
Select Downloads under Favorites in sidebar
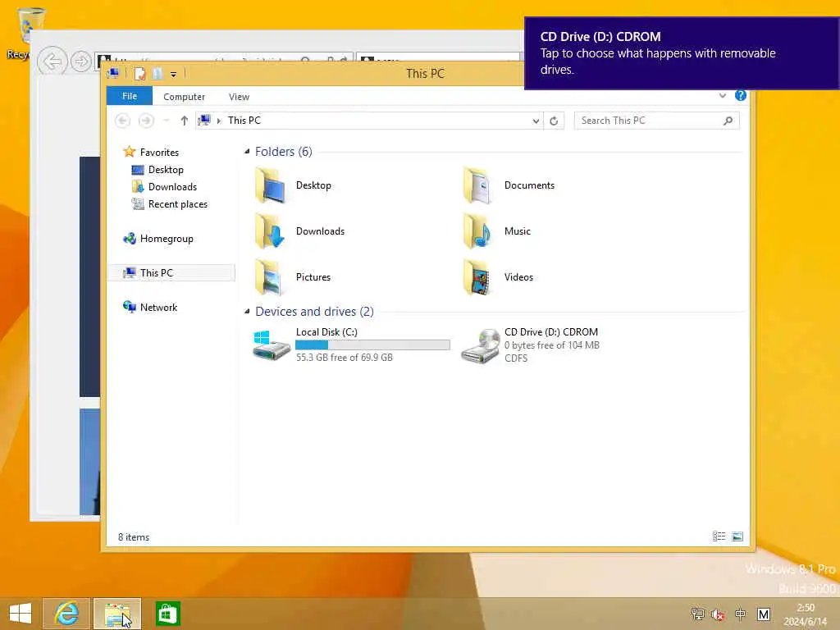point(172,187)
